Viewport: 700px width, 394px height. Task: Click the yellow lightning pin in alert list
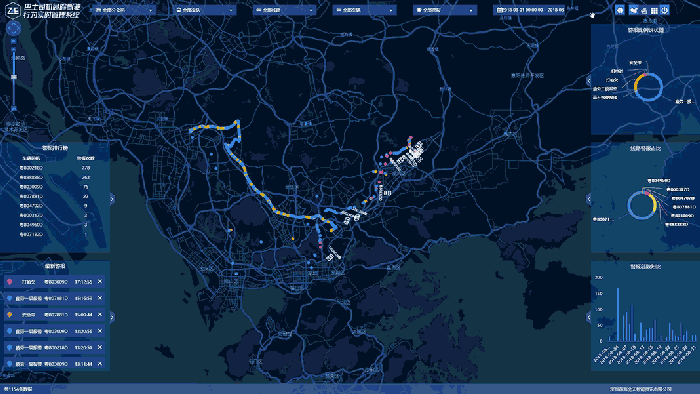[9, 315]
